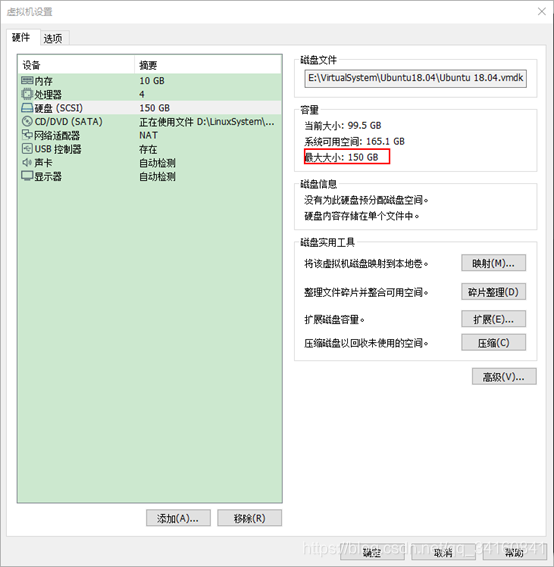This screenshot has width=554, height=567.
Task: Switch to the 硬件 (Hardware) tab
Action: pyautogui.click(x=21, y=37)
